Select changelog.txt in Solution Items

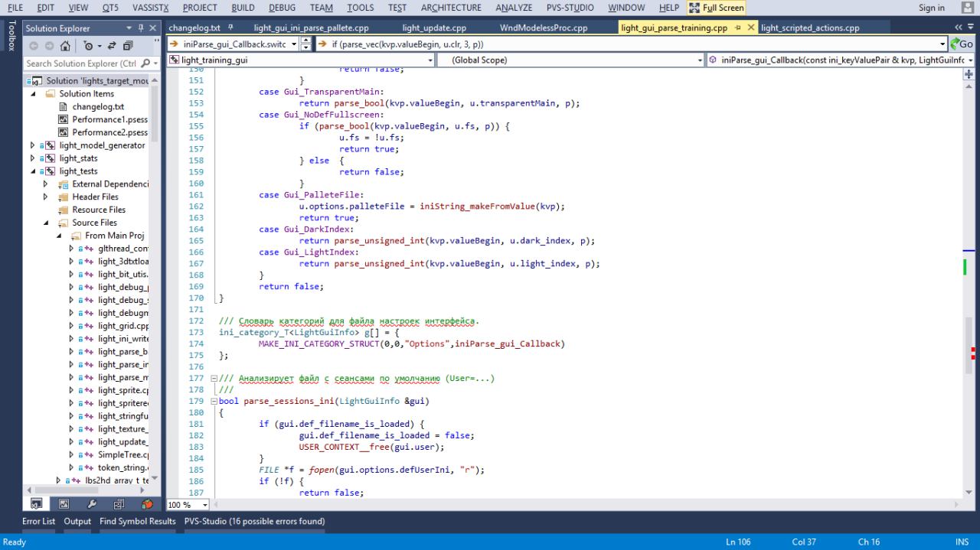click(x=98, y=107)
